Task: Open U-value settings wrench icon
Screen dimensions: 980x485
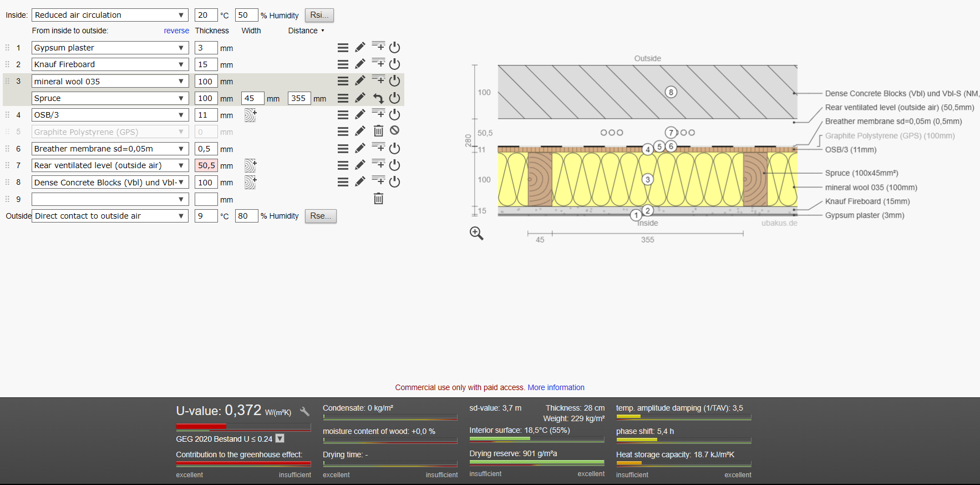Action: click(304, 411)
